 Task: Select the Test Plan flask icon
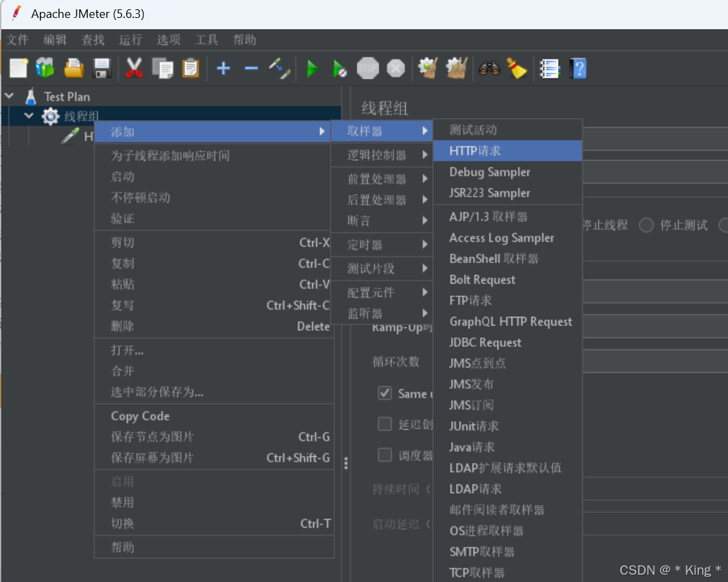click(x=31, y=96)
